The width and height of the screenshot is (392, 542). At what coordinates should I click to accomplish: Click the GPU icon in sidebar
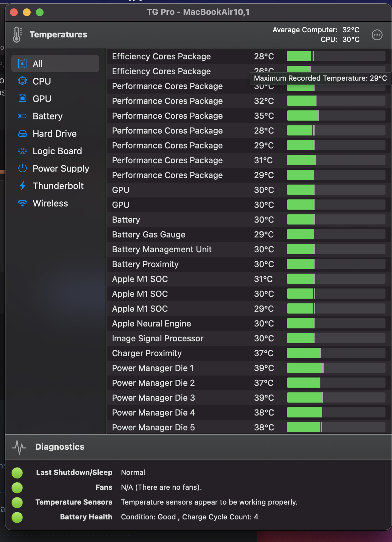tap(22, 98)
